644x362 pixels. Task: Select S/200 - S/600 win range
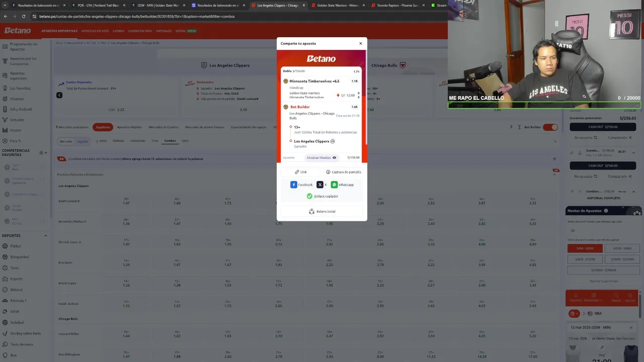coord(622,248)
